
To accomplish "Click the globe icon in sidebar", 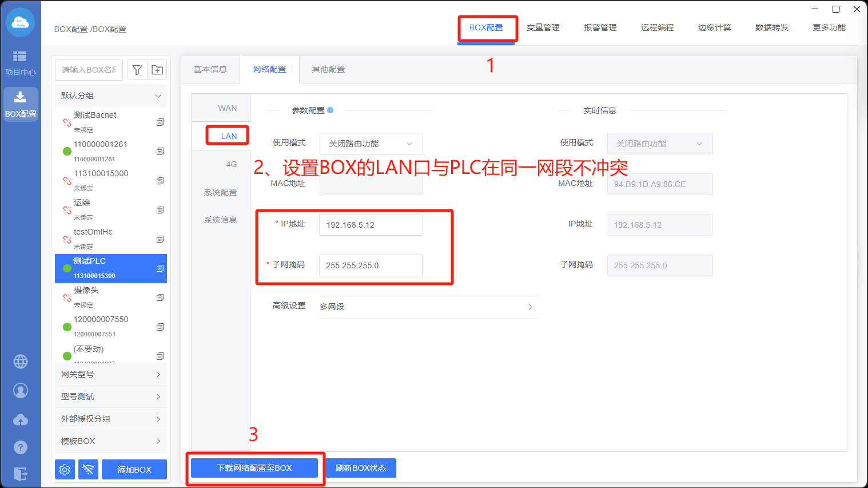I will coord(21,362).
